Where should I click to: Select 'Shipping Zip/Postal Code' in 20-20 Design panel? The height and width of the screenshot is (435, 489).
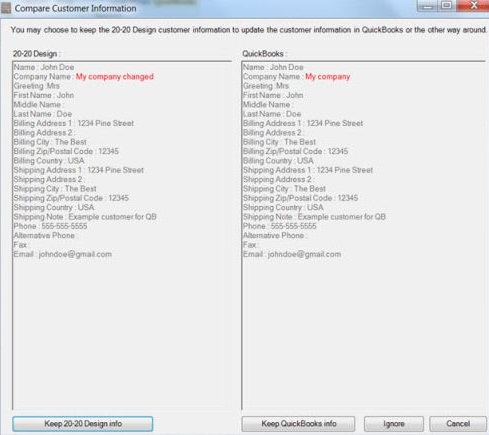point(71,198)
